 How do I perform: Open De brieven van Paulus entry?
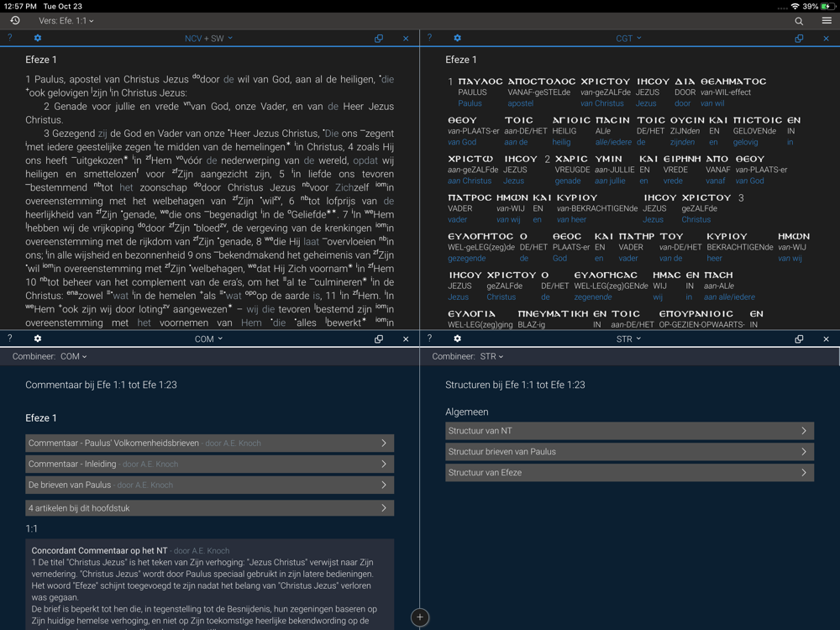click(209, 485)
